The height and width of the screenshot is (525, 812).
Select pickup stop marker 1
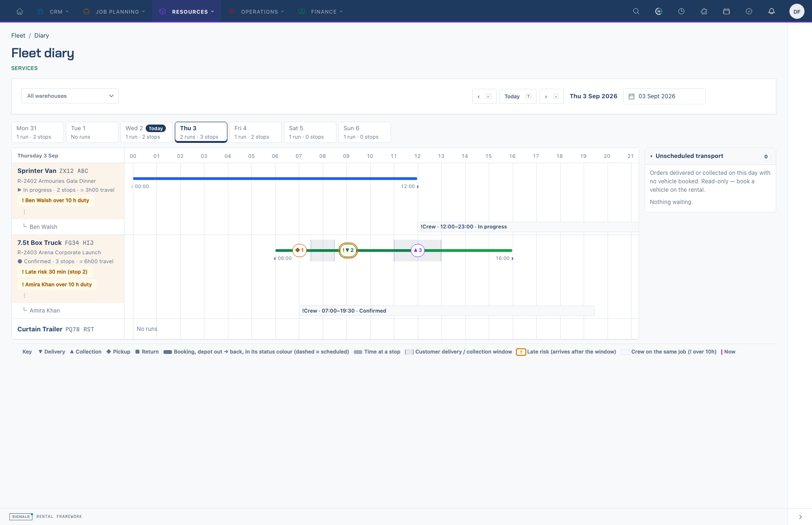tap(299, 250)
